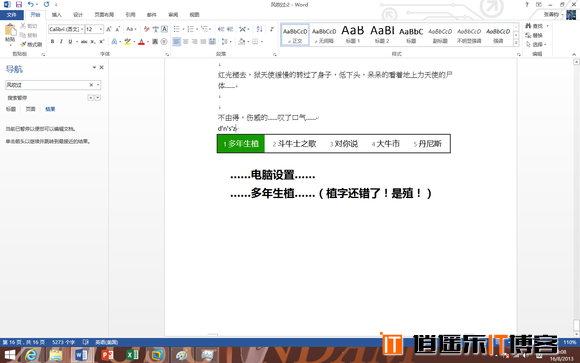Increase paragraph indent

(230, 29)
